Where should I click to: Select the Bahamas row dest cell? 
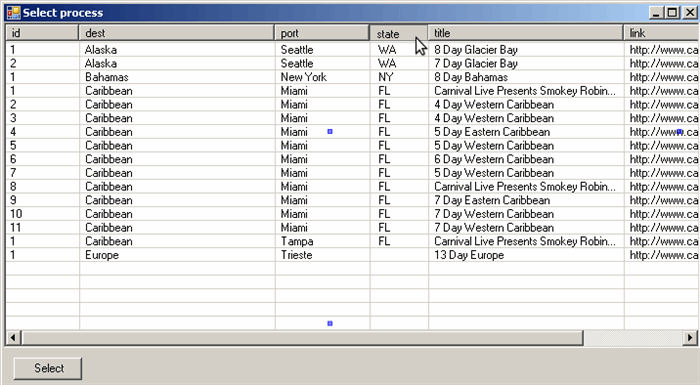click(177, 77)
